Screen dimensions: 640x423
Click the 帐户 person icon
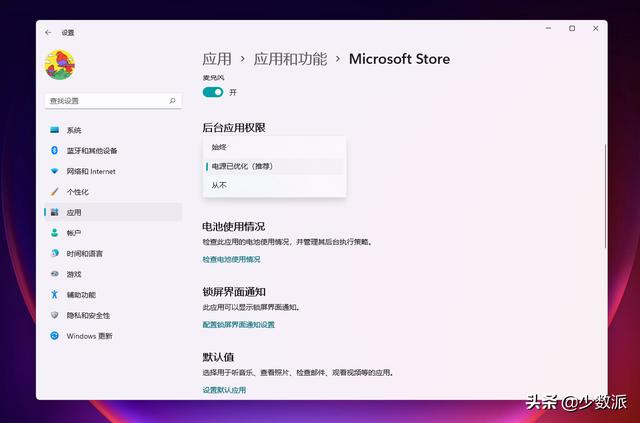coord(54,233)
